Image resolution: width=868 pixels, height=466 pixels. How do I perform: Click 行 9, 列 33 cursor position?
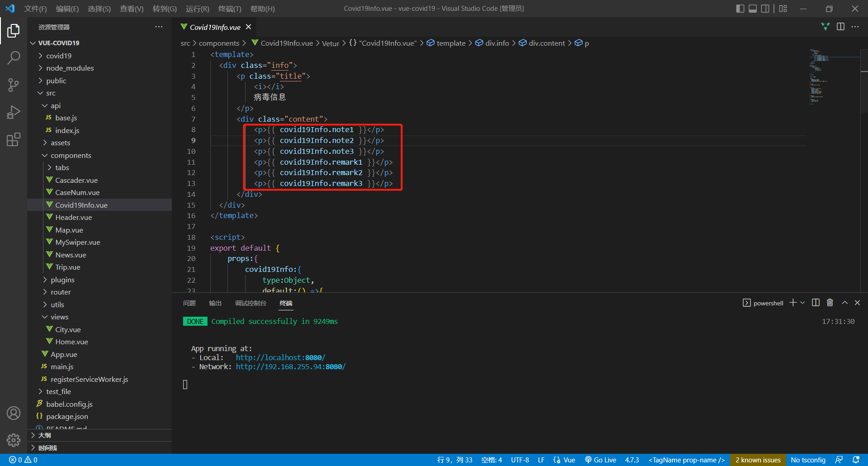[x=455, y=460]
